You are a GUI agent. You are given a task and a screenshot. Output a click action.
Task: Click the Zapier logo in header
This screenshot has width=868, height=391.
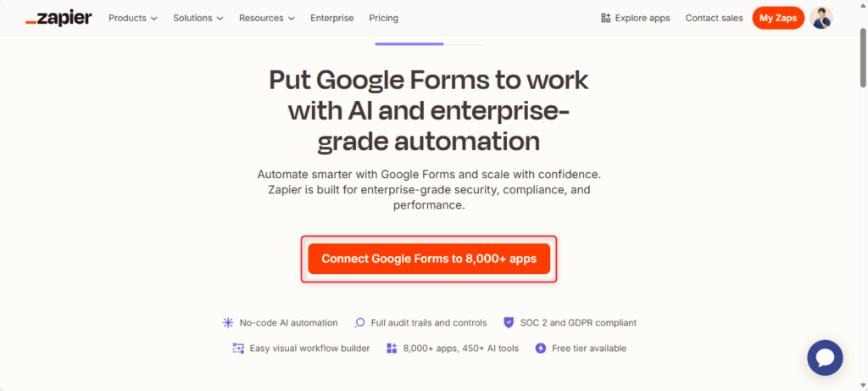pos(58,18)
